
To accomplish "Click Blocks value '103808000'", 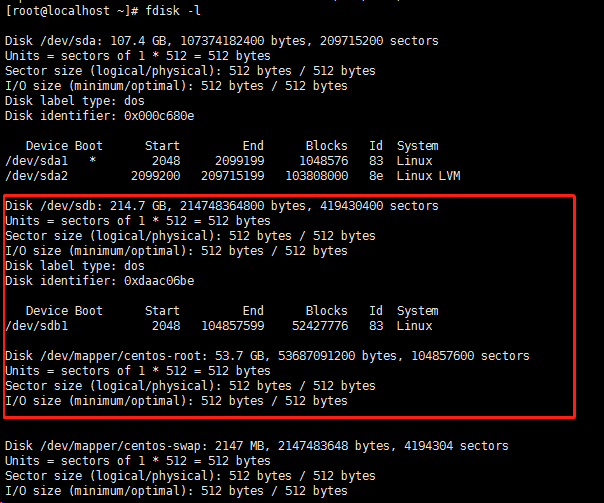I will click(x=317, y=176).
